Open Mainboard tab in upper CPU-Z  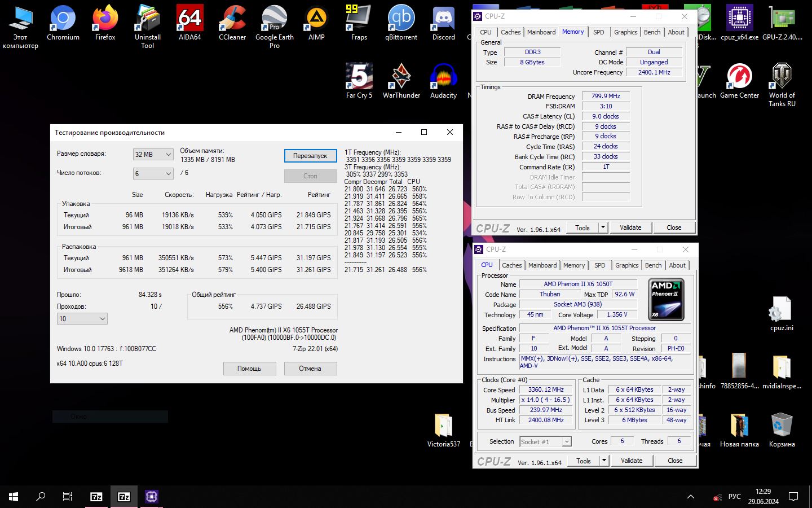tap(541, 32)
